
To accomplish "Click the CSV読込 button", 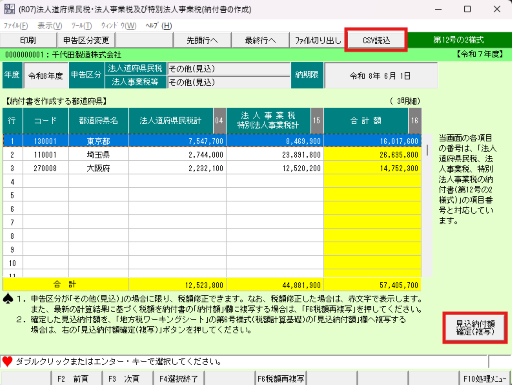I will point(376,40).
